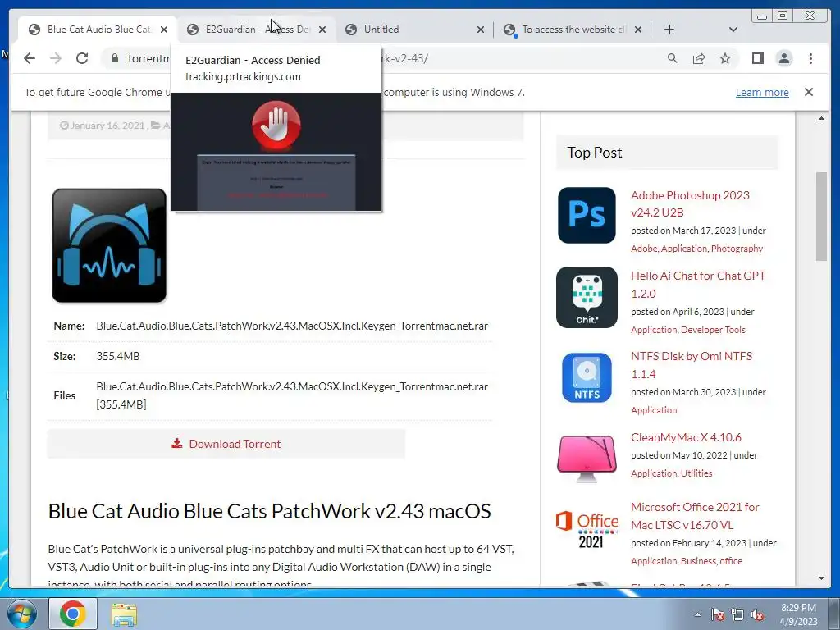Screen dimensions: 840x630
Task: Close the Untitled tab
Action: (x=481, y=30)
